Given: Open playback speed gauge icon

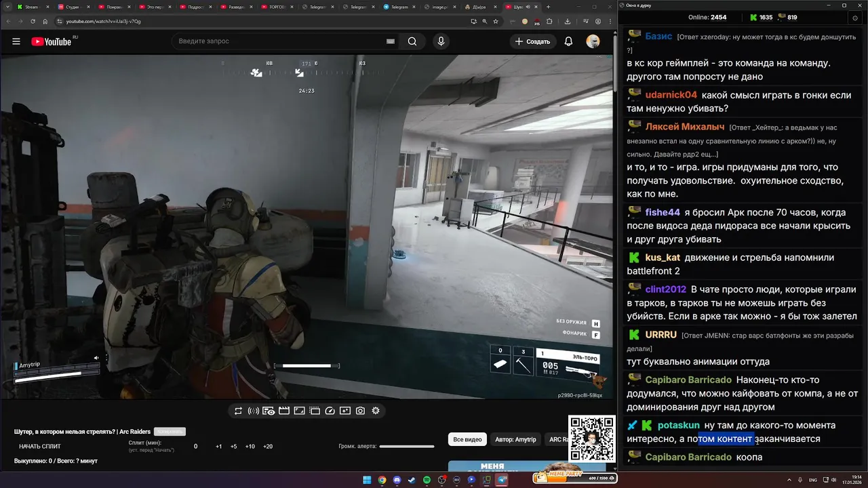Looking at the screenshot, I should pyautogui.click(x=330, y=411).
